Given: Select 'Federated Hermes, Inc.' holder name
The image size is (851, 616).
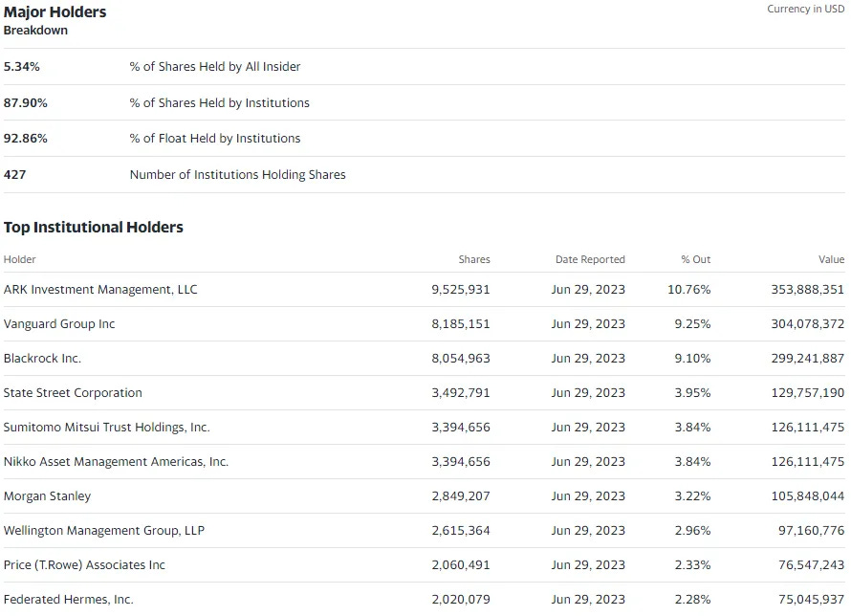Looking at the screenshot, I should pos(69,600).
